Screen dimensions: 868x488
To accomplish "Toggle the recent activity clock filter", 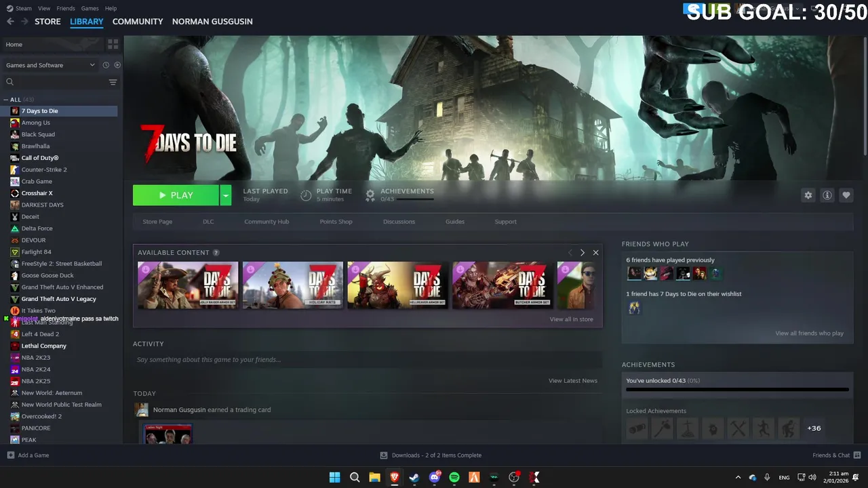I will [x=106, y=65].
